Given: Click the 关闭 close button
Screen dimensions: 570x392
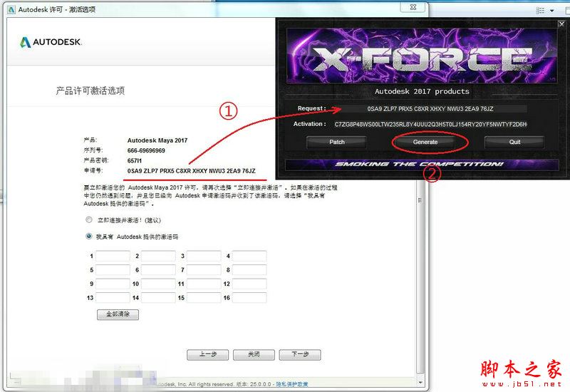Looking at the screenshot, I should pyautogui.click(x=254, y=354).
